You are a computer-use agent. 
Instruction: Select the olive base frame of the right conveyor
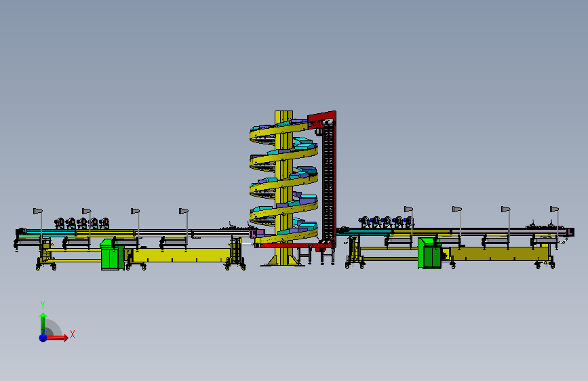coord(501,254)
